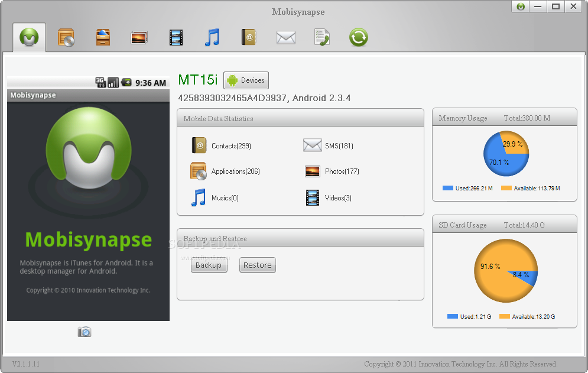Open the SMS envelope tab
This screenshot has width=588, height=373.
(285, 38)
